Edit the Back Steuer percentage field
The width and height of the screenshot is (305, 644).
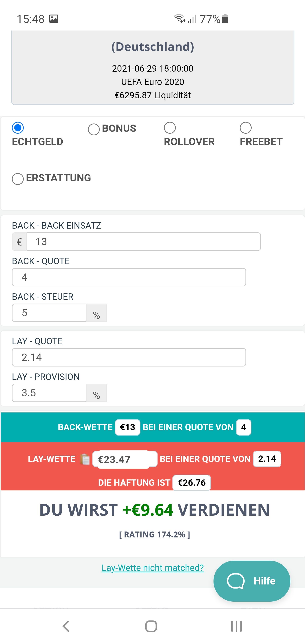(x=49, y=313)
